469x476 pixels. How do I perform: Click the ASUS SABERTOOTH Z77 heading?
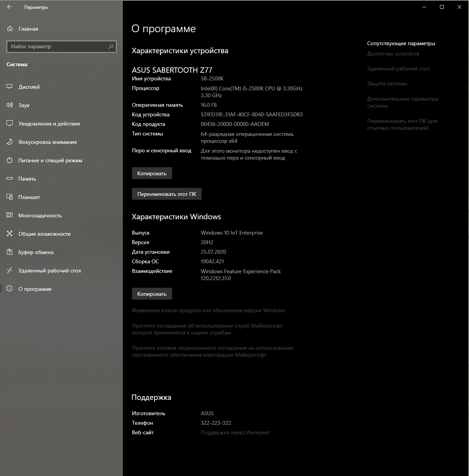coord(172,70)
